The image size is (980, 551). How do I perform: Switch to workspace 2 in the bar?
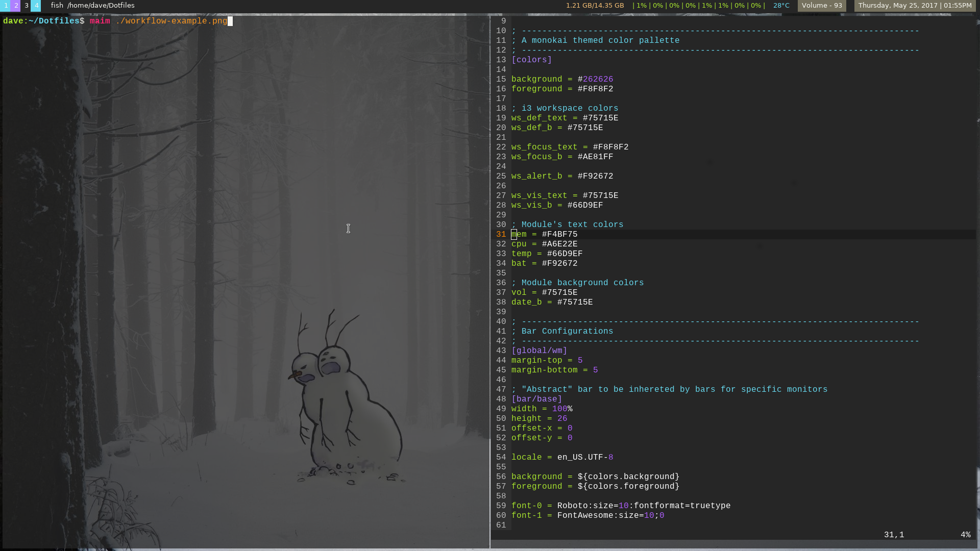pyautogui.click(x=16, y=6)
